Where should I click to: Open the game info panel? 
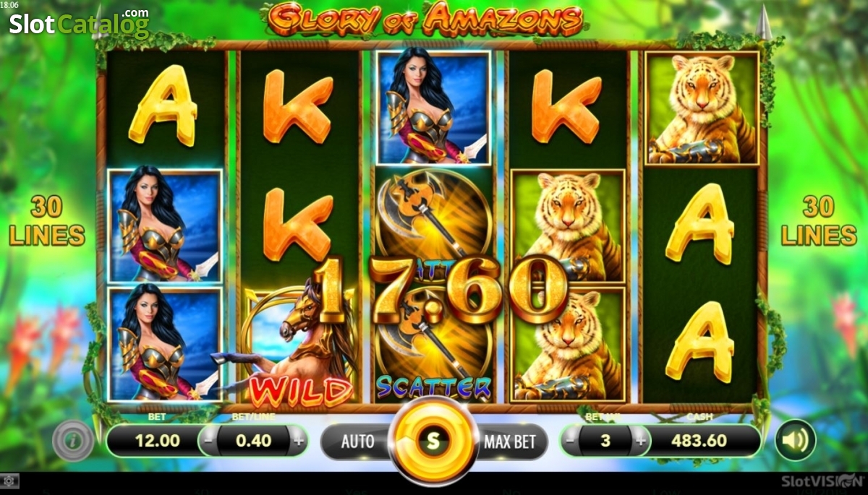click(x=73, y=441)
